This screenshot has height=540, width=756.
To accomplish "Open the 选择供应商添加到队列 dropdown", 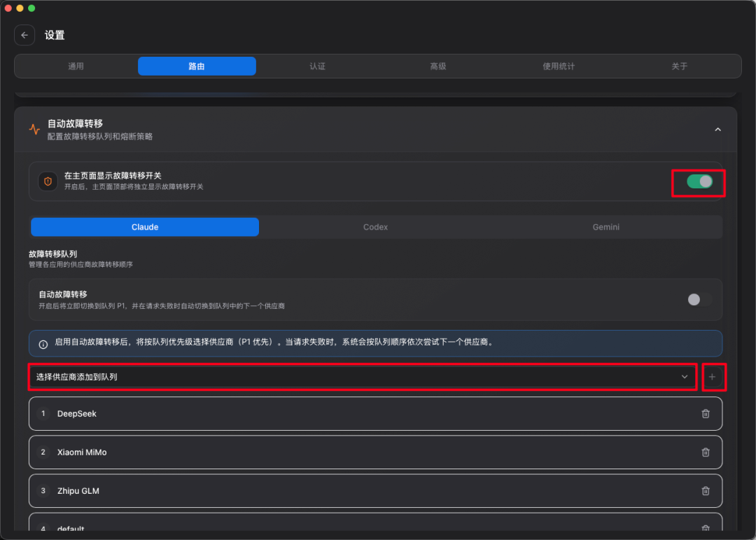I will coord(362,377).
